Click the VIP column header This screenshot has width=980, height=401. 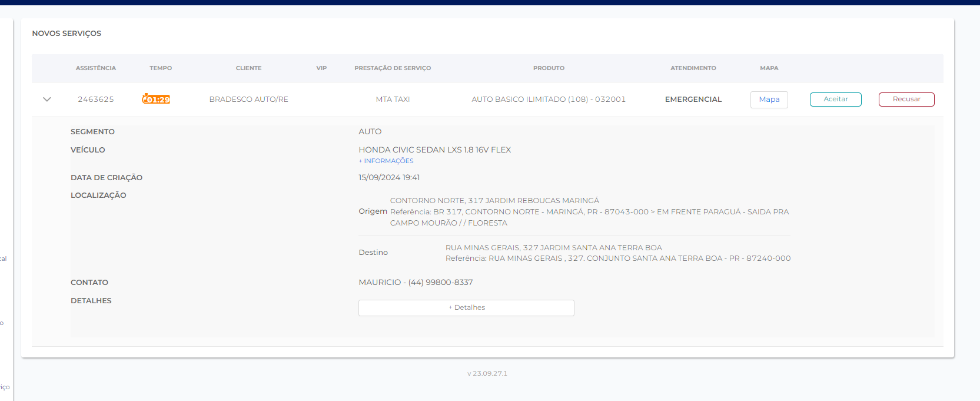pos(321,68)
